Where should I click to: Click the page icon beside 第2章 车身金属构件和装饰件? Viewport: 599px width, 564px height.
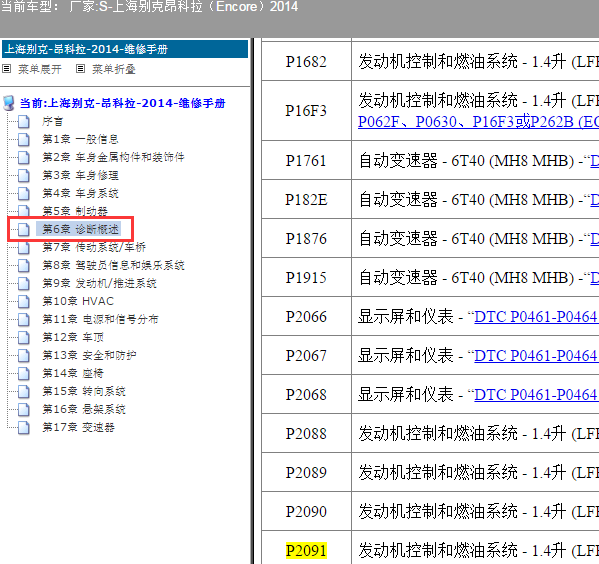click(x=24, y=157)
